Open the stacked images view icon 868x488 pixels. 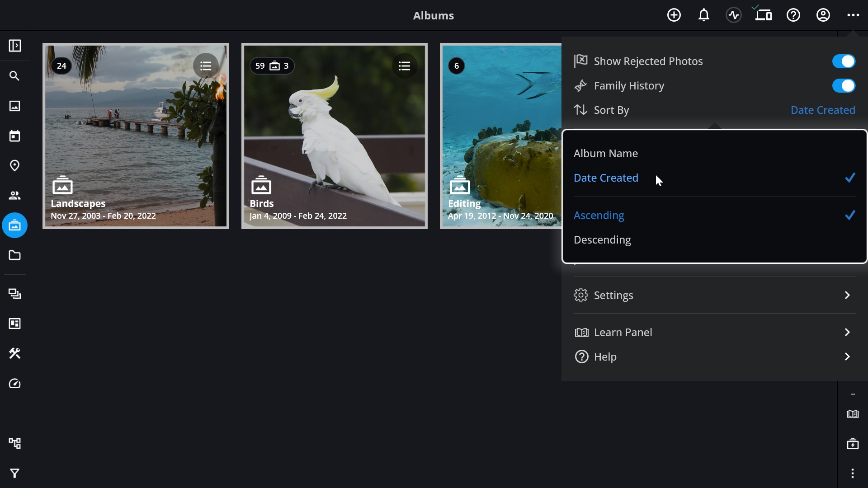15,294
